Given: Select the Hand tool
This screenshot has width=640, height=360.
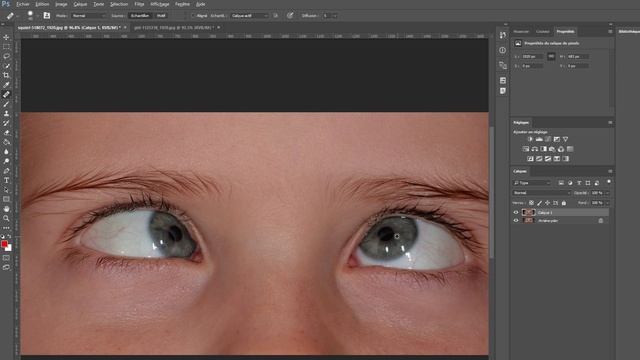Looking at the screenshot, I should (6, 209).
